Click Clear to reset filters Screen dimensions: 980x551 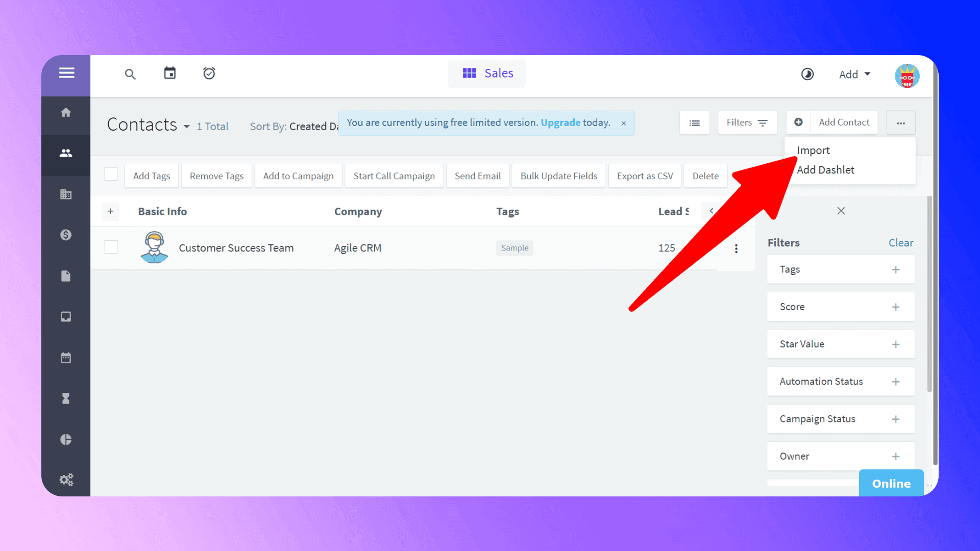point(901,243)
